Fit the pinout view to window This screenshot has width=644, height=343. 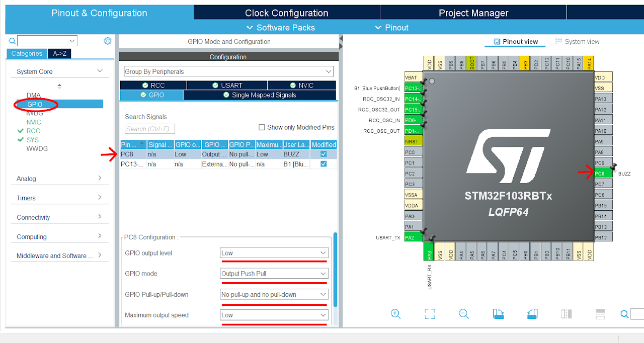click(x=430, y=314)
